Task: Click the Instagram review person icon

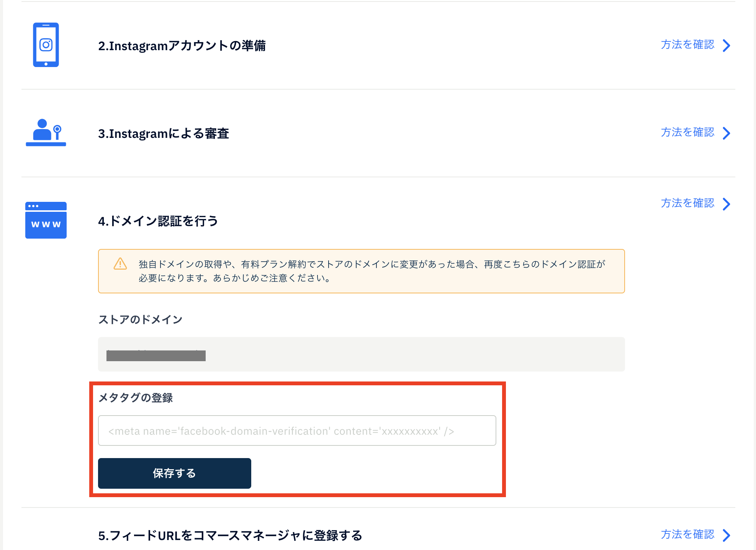Action: pos(46,133)
